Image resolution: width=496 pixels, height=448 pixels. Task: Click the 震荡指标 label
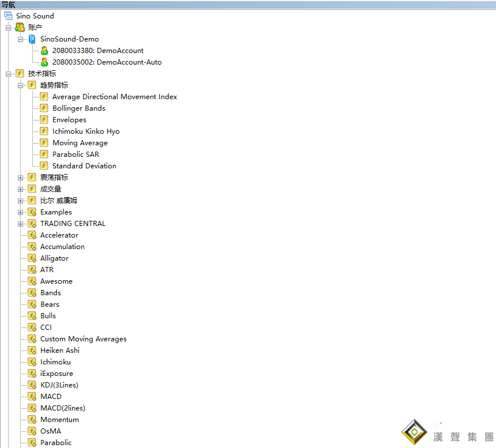point(54,178)
